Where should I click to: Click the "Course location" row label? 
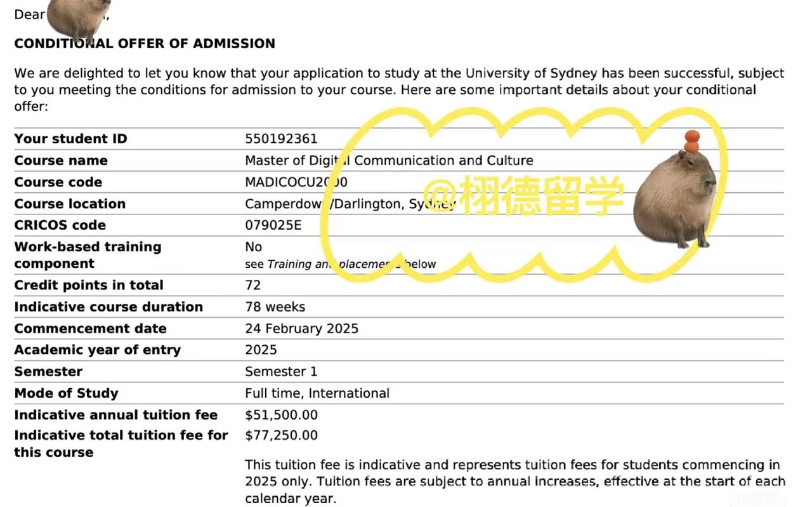pos(70,204)
